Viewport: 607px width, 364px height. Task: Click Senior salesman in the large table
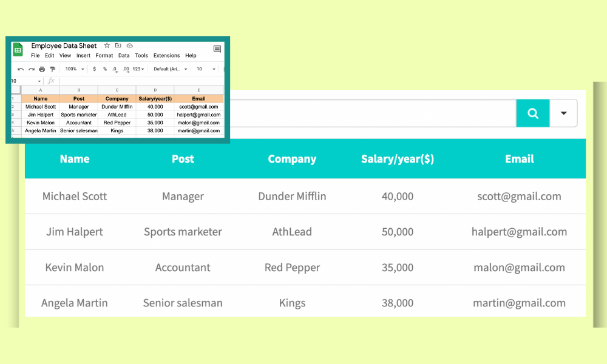tap(183, 303)
